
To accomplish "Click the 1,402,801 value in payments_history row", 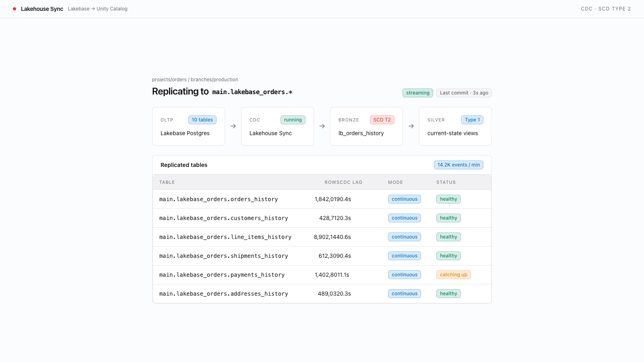I will coord(327,275).
